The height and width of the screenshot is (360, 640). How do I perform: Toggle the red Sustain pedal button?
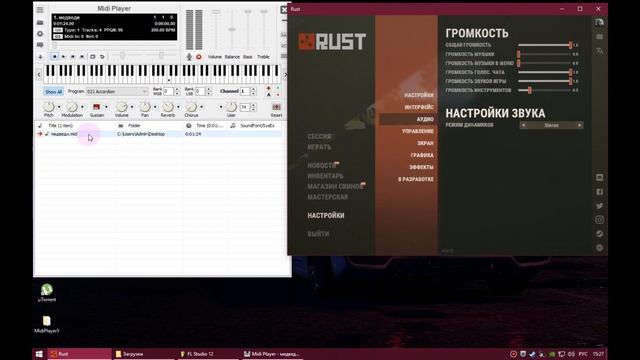click(96, 107)
